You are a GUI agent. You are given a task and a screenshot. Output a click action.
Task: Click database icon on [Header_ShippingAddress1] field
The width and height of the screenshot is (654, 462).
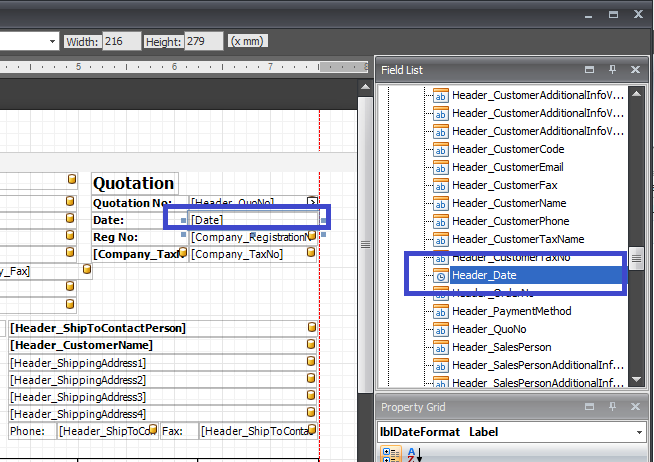[311, 361]
